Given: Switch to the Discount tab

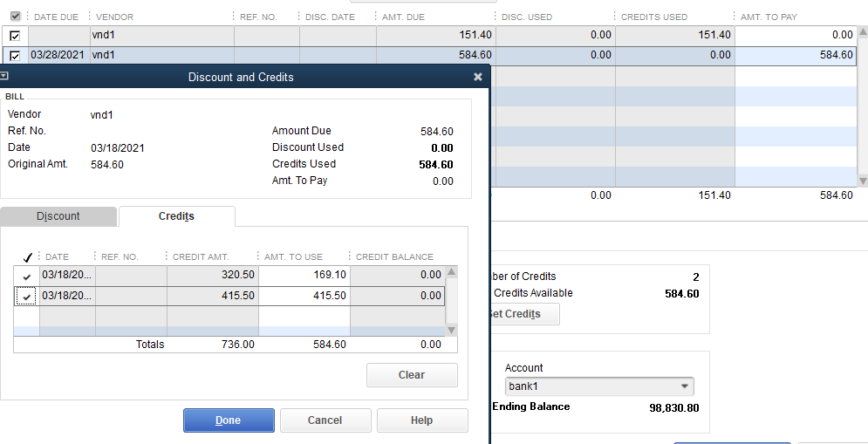Looking at the screenshot, I should pyautogui.click(x=58, y=216).
